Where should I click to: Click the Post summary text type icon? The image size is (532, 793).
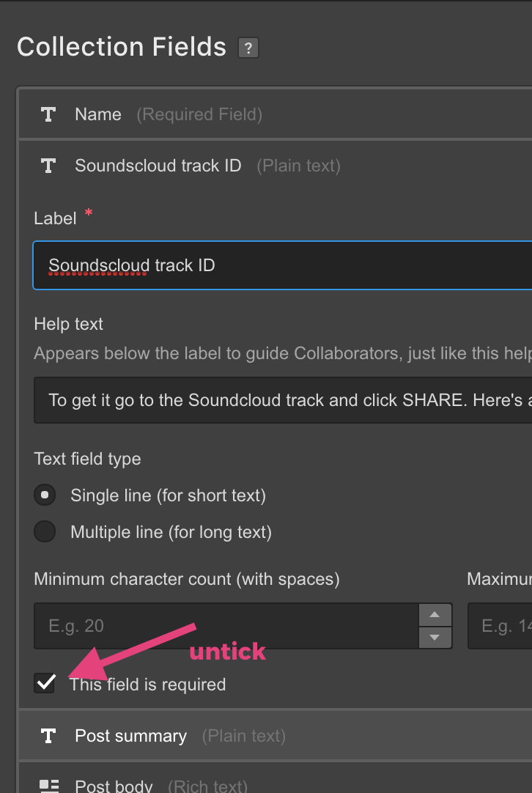point(48,736)
